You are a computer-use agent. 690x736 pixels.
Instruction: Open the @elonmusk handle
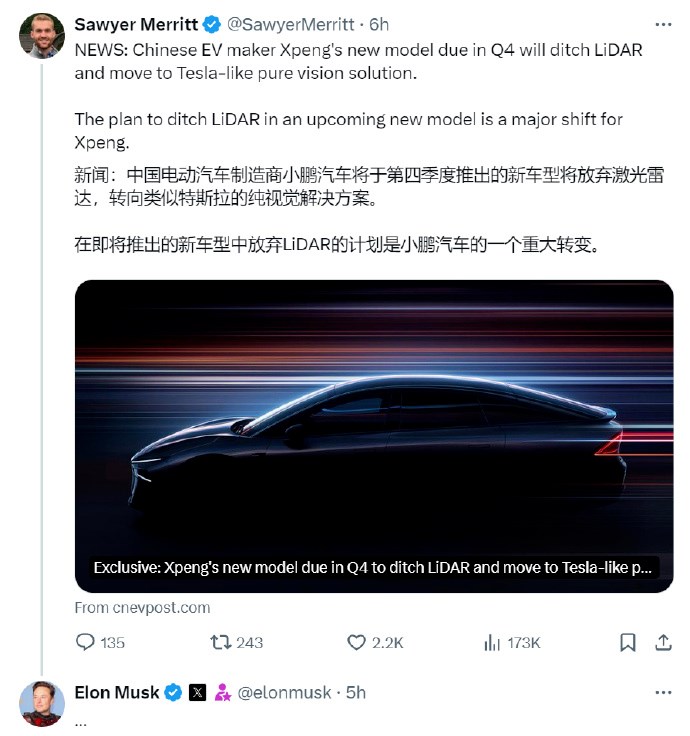(284, 693)
